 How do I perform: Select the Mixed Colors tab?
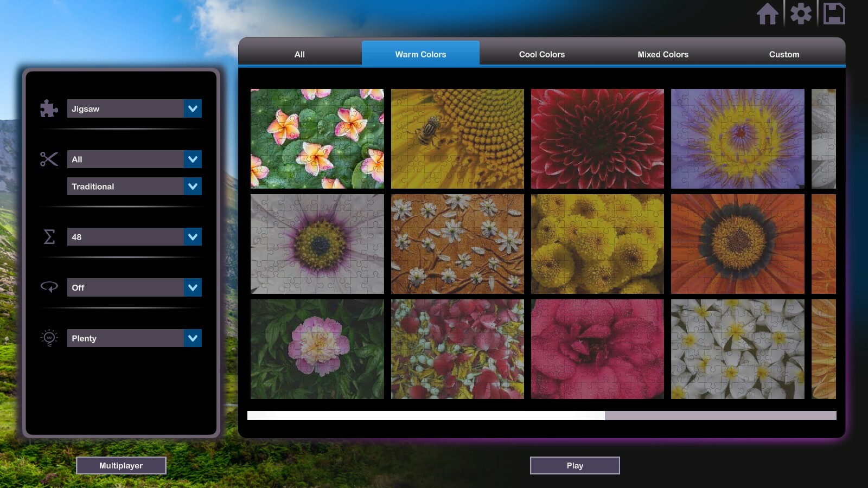click(662, 54)
